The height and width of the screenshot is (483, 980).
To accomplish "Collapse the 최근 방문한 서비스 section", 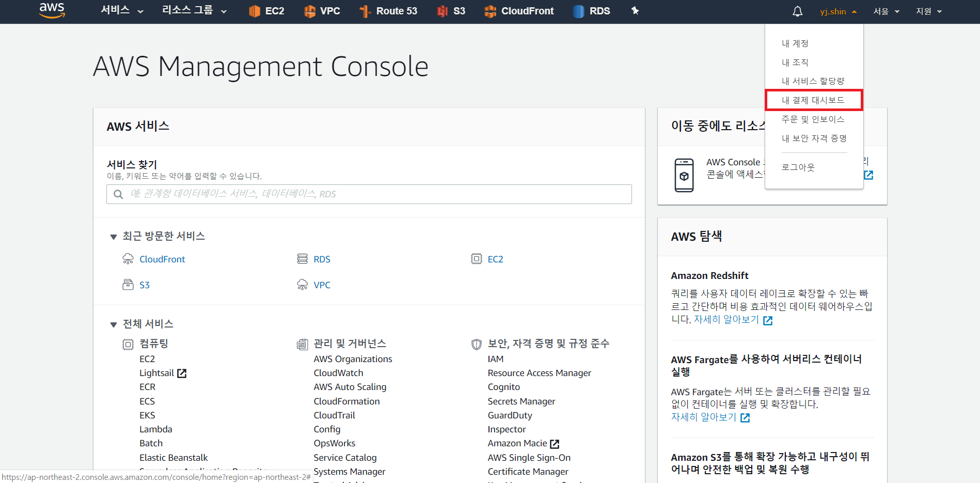I will click(114, 237).
